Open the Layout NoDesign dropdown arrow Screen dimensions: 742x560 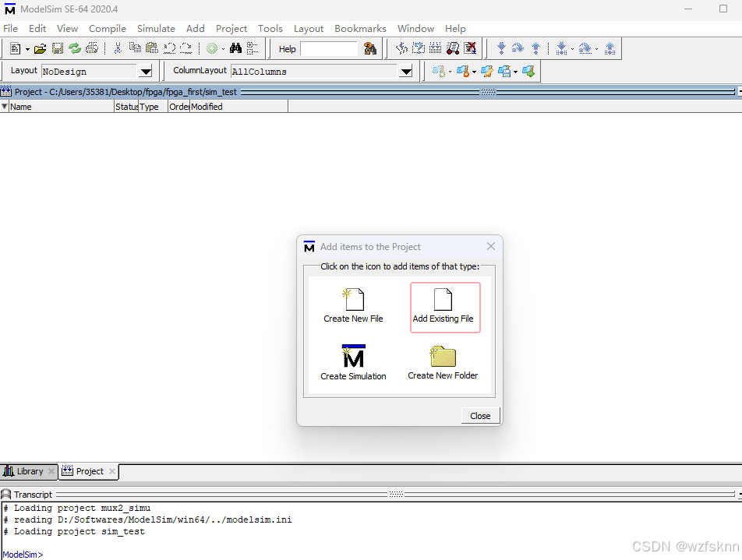146,72
